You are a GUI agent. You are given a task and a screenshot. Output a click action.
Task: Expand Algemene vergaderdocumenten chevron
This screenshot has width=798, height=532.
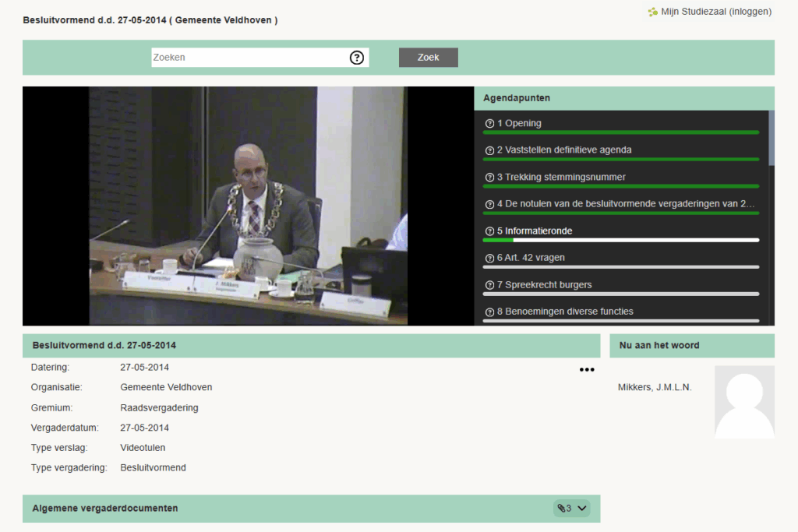(x=581, y=509)
